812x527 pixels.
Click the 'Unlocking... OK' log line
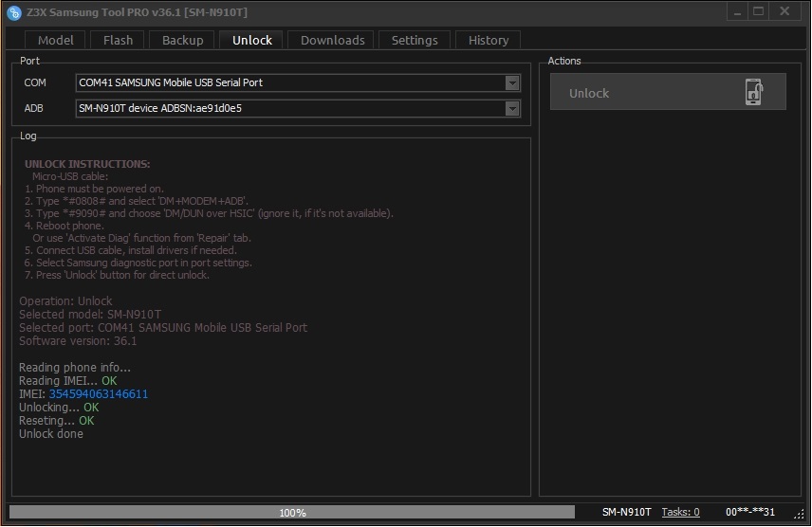click(59, 408)
